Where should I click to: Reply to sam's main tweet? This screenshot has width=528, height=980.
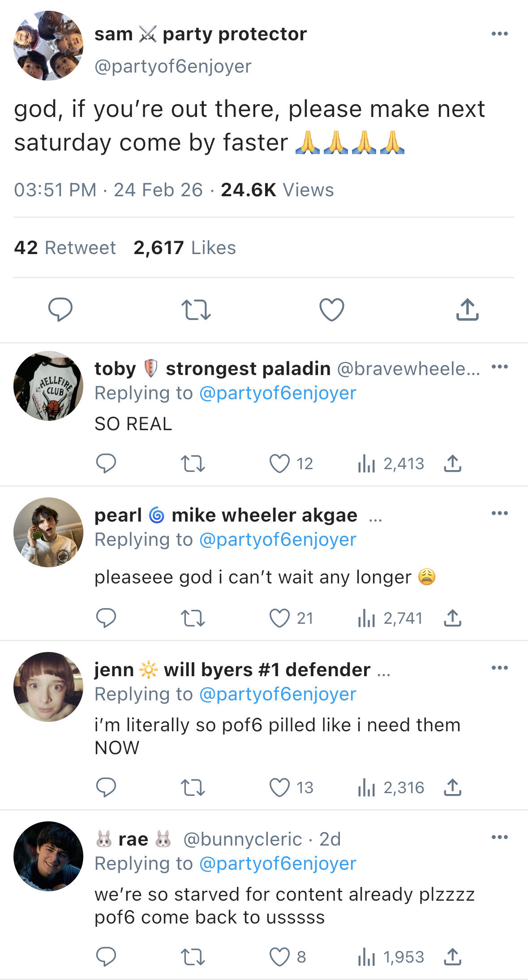click(x=60, y=310)
